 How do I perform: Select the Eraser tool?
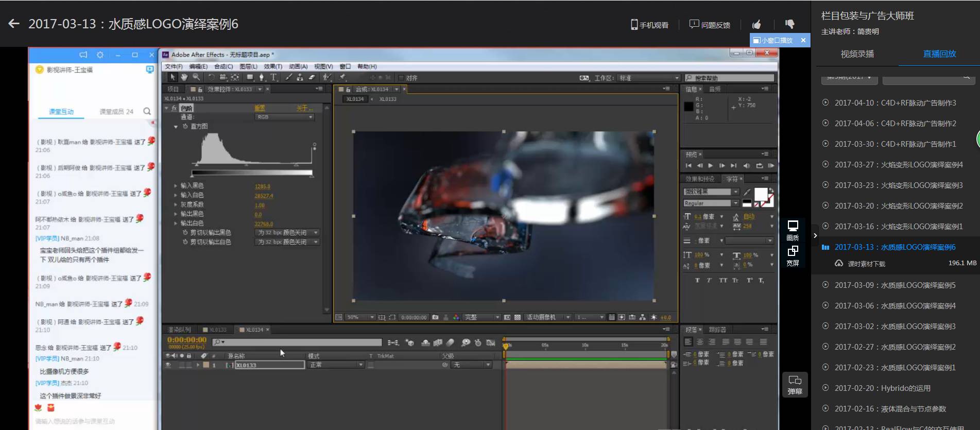[312, 77]
